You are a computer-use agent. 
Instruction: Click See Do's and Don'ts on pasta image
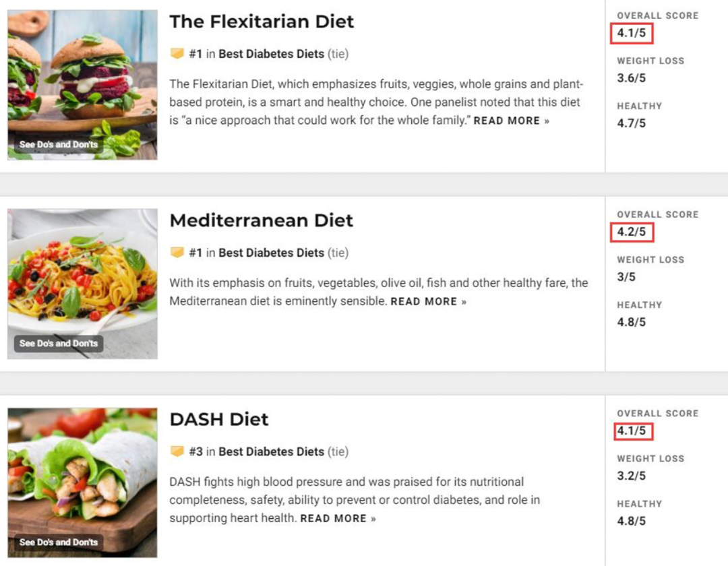point(59,344)
